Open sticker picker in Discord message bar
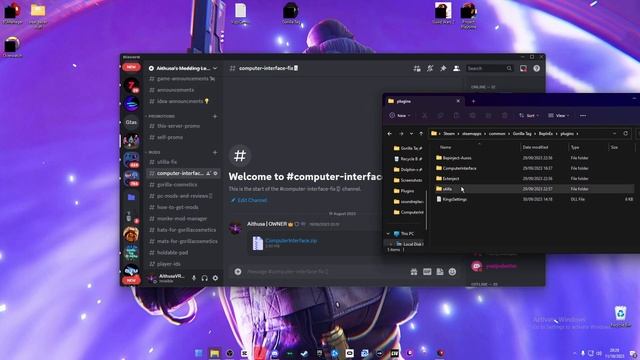Viewport: 640px width, 360px height. [440, 272]
